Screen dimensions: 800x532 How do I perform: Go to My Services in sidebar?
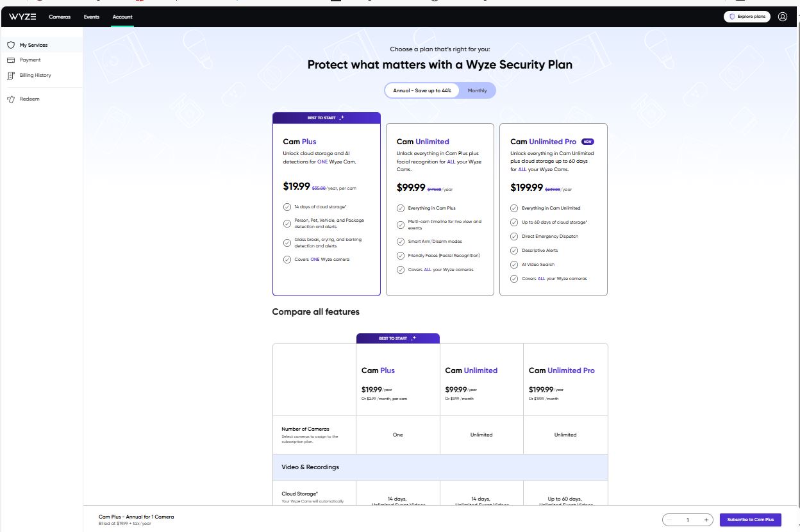pyautogui.click(x=42, y=46)
